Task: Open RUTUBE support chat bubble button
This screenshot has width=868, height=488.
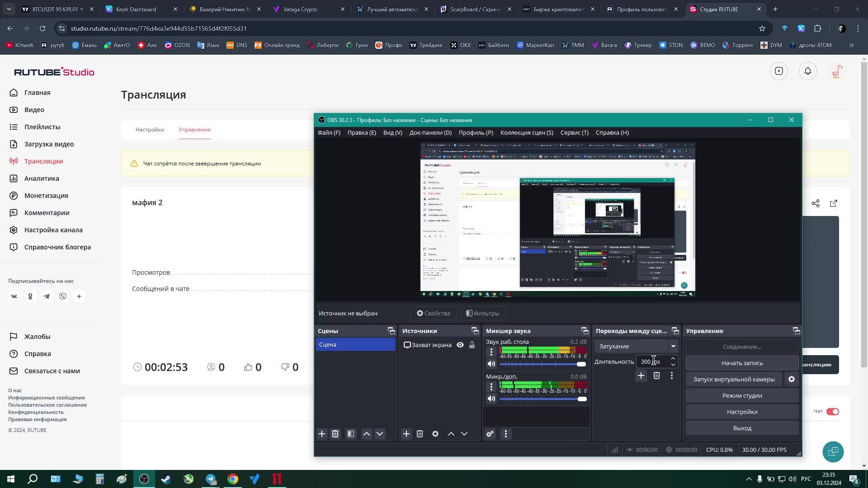Action: tap(833, 452)
